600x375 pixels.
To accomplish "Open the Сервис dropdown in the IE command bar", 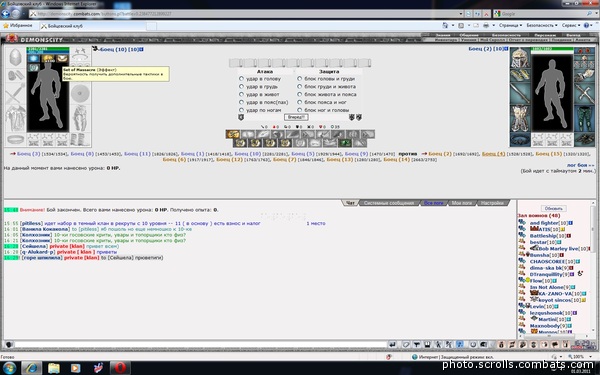I will [571, 26].
